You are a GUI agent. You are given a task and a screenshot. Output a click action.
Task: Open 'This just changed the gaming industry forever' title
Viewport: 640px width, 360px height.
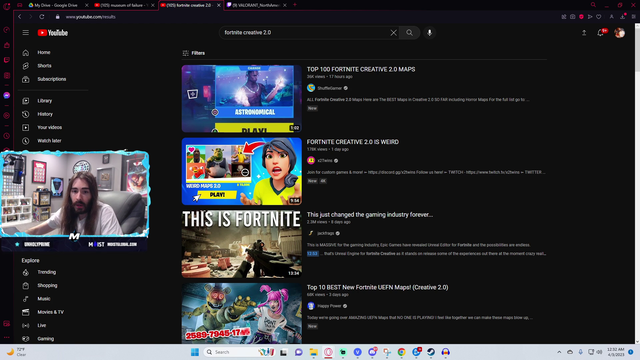pyautogui.click(x=370, y=215)
